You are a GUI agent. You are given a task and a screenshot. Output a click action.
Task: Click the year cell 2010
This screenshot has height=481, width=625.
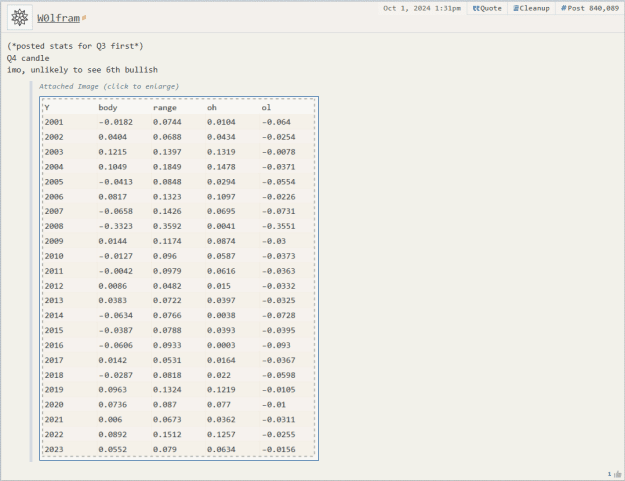pyautogui.click(x=54, y=256)
